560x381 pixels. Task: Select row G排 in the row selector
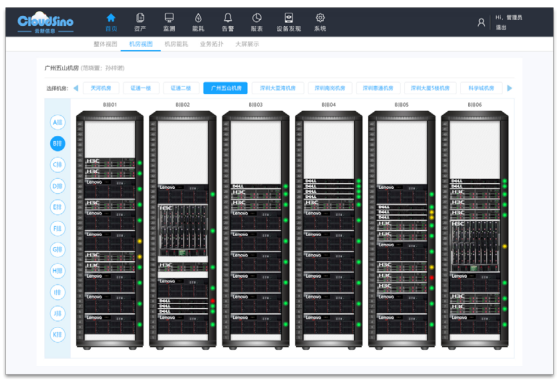pos(58,250)
